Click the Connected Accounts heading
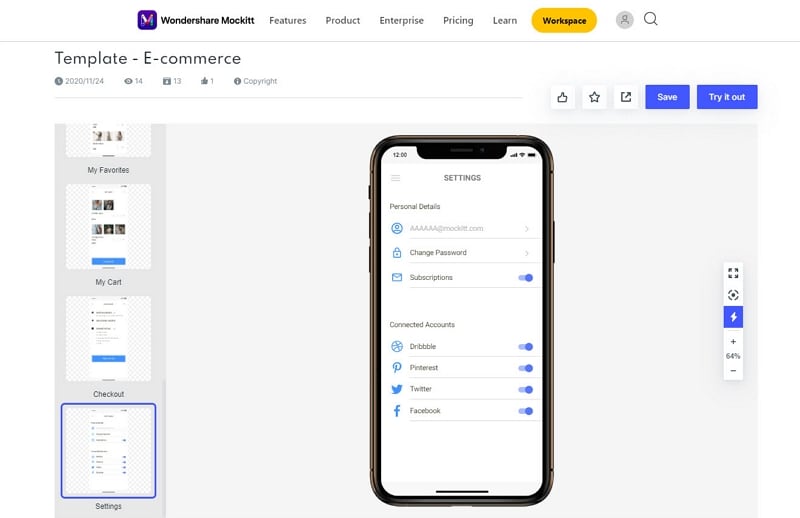Screen dimensions: 800x518 pyautogui.click(x=422, y=325)
